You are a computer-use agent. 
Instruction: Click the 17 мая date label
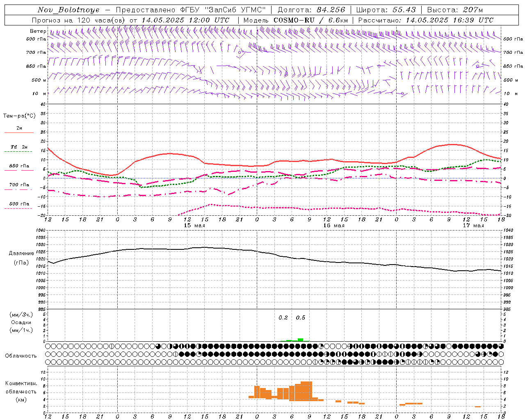[473, 226]
